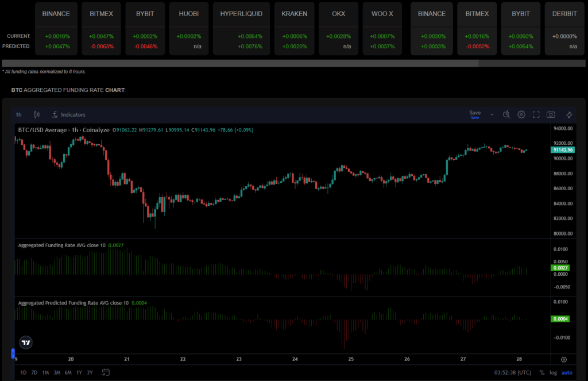Switch to the 1Y range tab
This screenshot has height=381, width=588.
point(79,372)
